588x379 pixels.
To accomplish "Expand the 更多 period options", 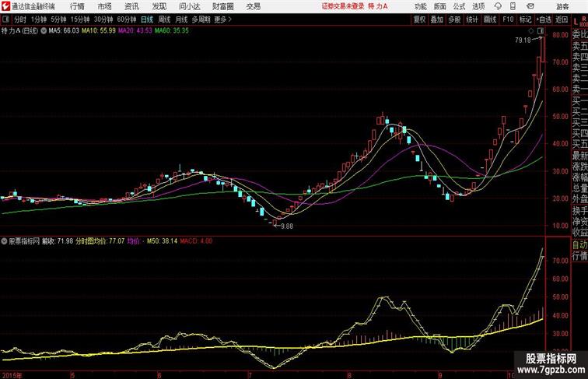I will click(222, 19).
